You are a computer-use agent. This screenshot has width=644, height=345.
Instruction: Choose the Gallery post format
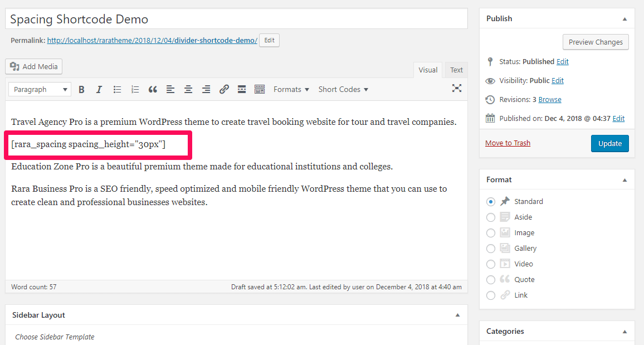[x=491, y=249]
